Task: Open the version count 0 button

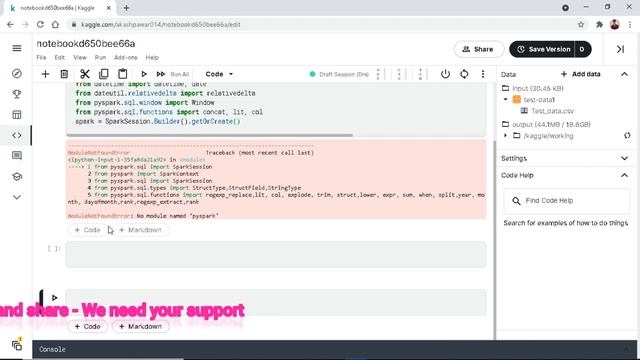Action: [582, 49]
